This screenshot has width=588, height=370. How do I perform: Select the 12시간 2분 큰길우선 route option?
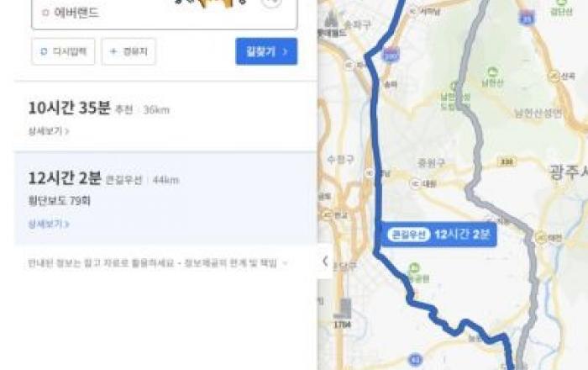(x=165, y=198)
